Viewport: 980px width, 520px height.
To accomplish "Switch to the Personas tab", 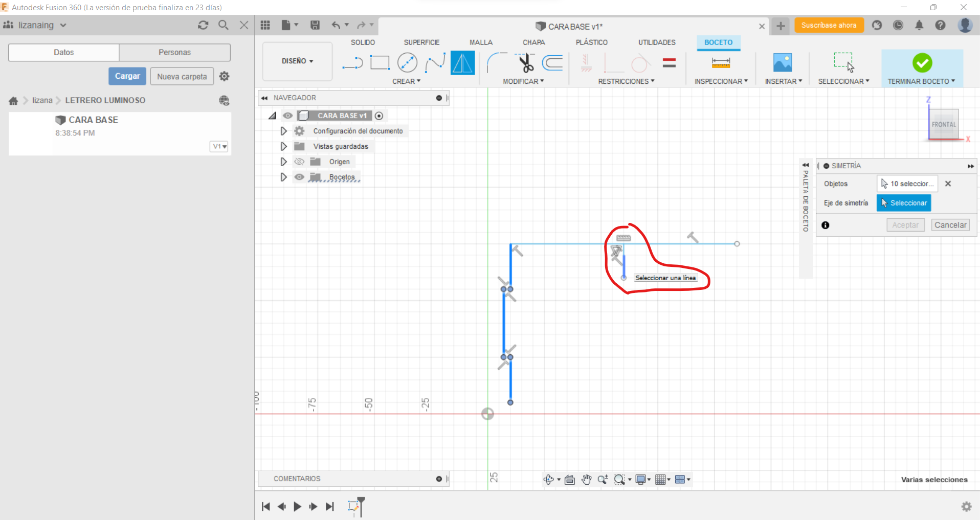I will [x=174, y=52].
